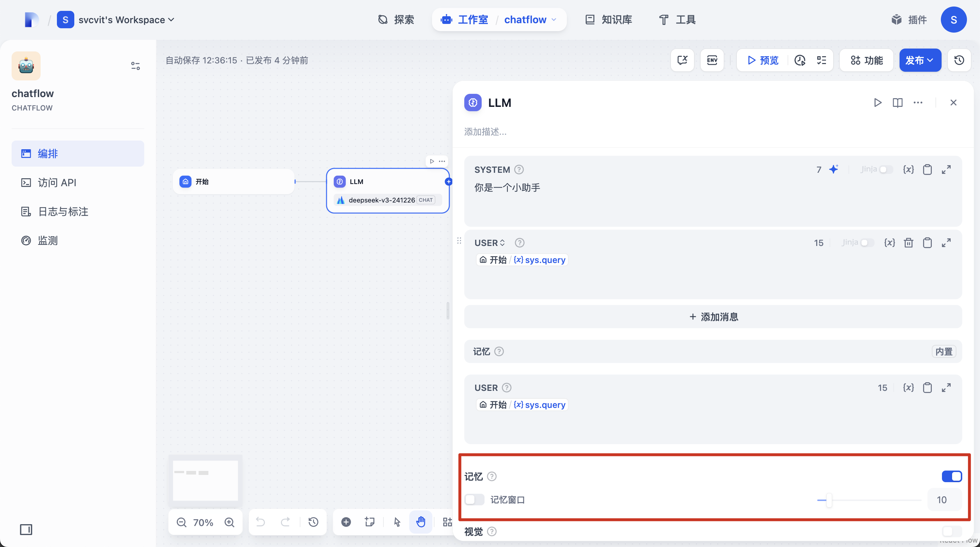Select the hand pan tool on canvas
This screenshot has height=547, width=980.
(x=420, y=522)
